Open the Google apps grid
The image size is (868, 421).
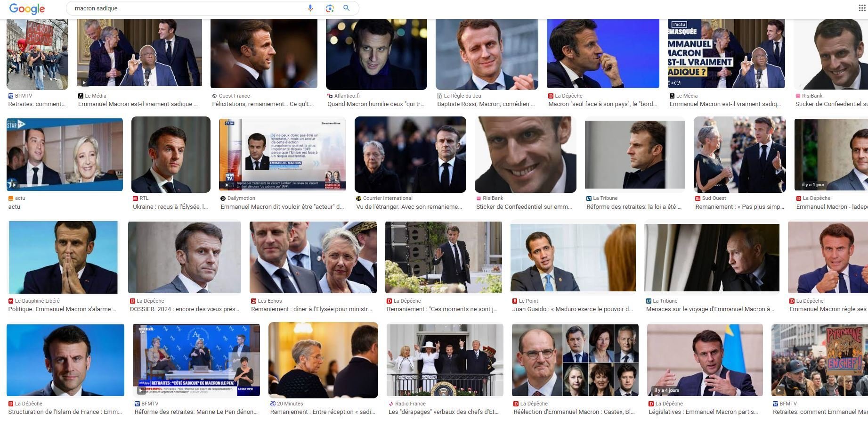(x=862, y=8)
